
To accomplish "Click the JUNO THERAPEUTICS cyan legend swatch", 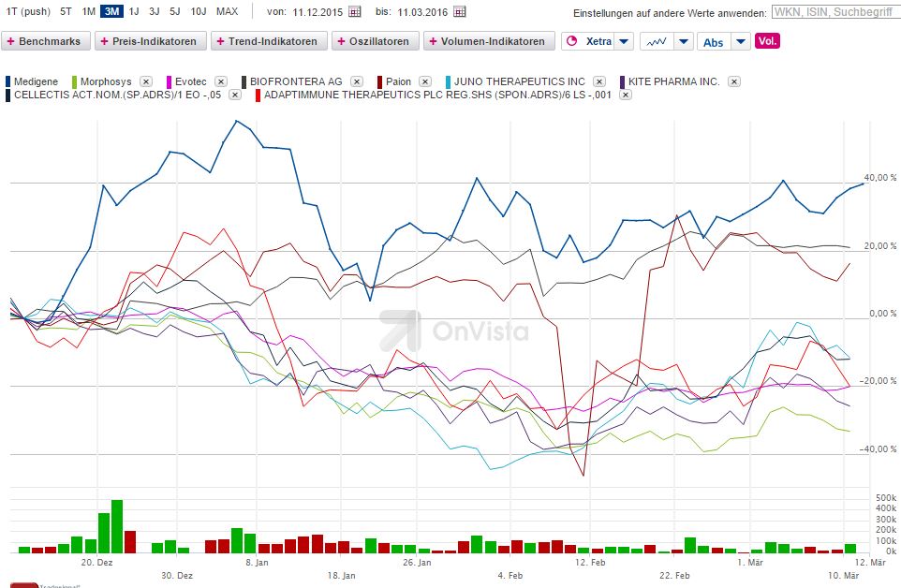I will pos(449,81).
